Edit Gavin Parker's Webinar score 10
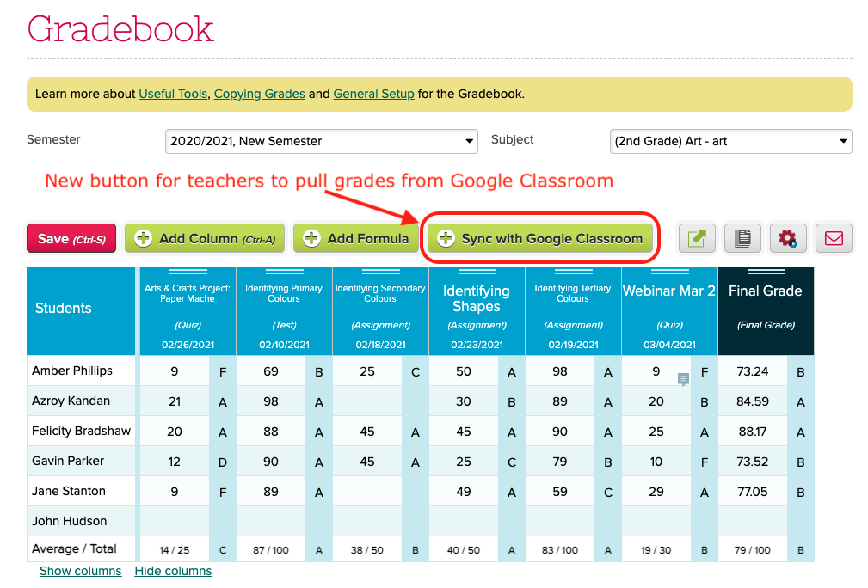Screen dimensions: 868x588 click(656, 462)
